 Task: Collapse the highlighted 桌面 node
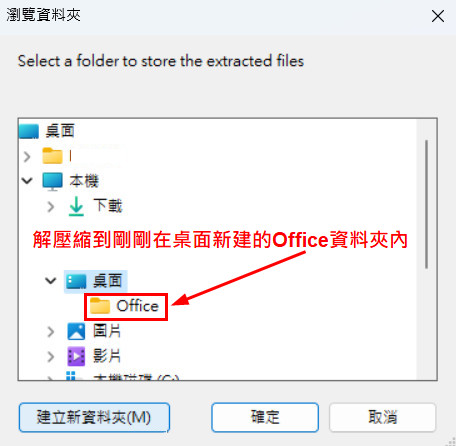pos(51,281)
